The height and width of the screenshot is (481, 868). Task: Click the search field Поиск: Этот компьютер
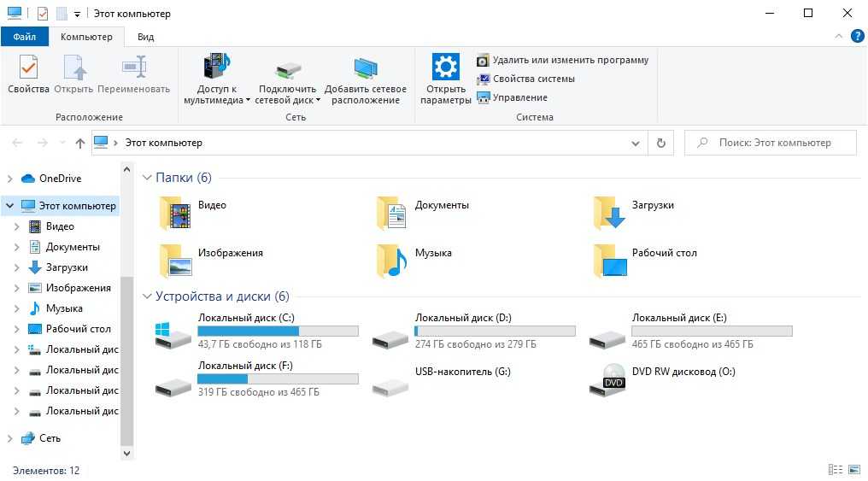[x=773, y=143]
